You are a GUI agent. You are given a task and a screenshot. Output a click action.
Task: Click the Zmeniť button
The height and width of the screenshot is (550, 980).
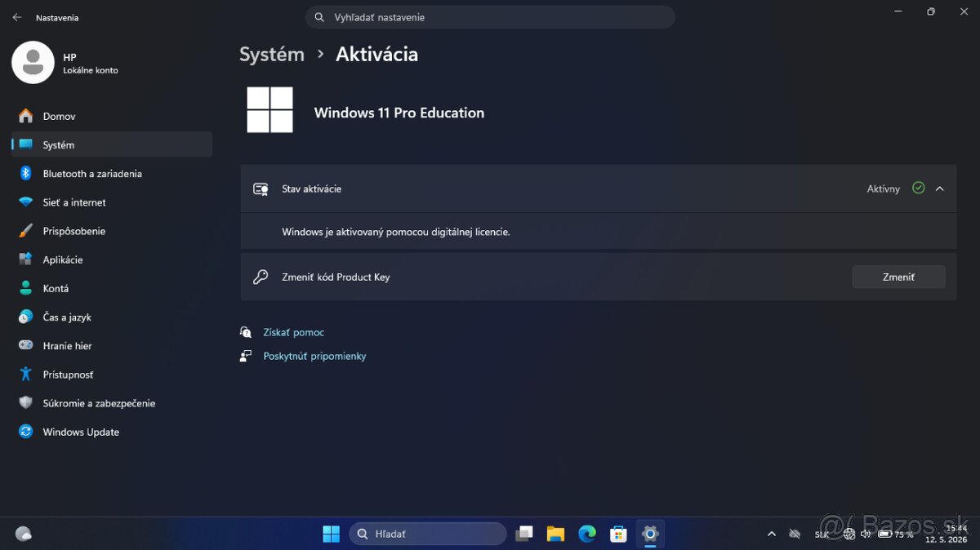pyautogui.click(x=898, y=277)
